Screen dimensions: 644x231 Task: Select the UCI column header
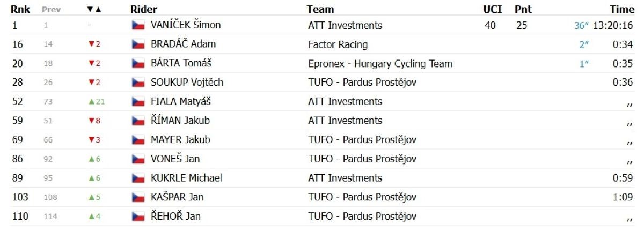[492, 9]
